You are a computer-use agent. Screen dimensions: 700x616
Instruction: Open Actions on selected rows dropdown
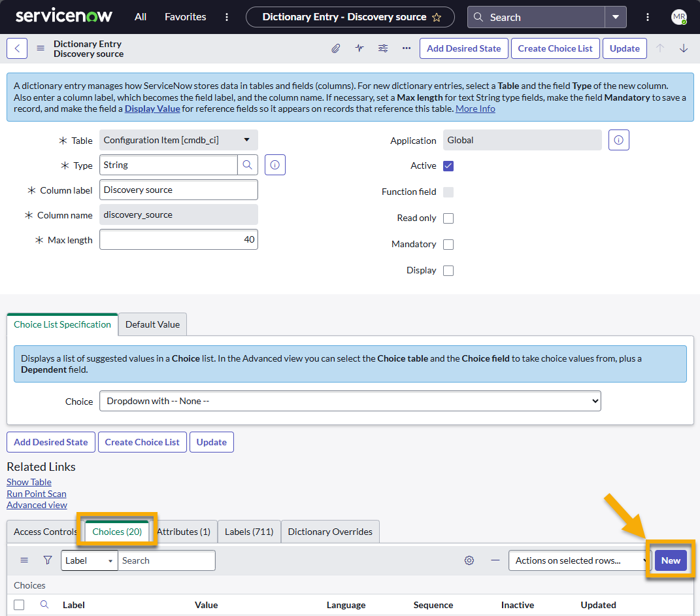coord(577,560)
